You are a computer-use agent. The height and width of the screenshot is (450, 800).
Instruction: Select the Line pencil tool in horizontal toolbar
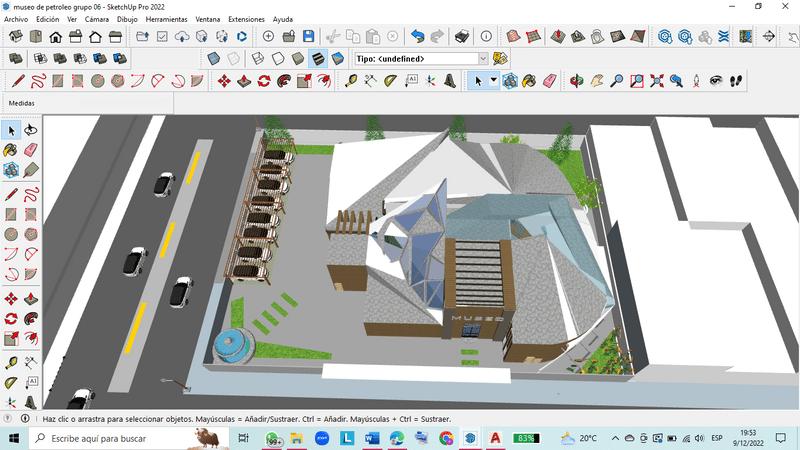click(x=18, y=81)
